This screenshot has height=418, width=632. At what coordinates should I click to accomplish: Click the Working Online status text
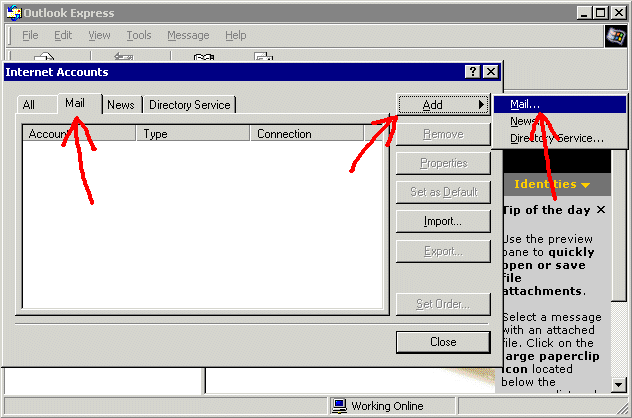coord(387,406)
